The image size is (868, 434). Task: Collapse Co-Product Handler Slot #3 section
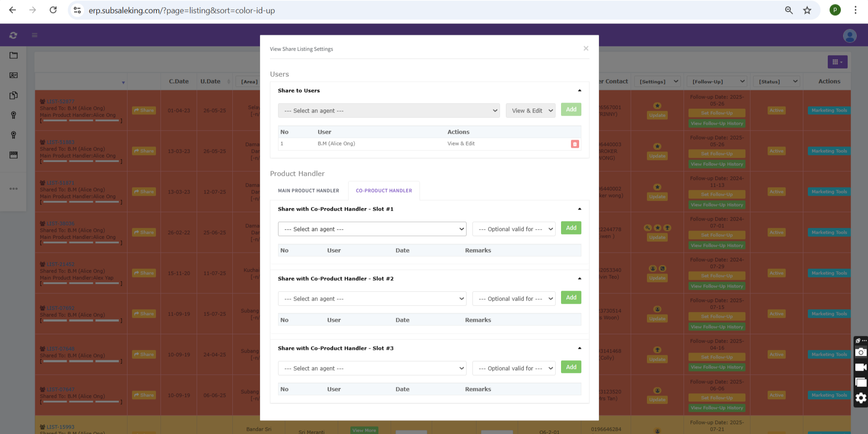(x=579, y=349)
